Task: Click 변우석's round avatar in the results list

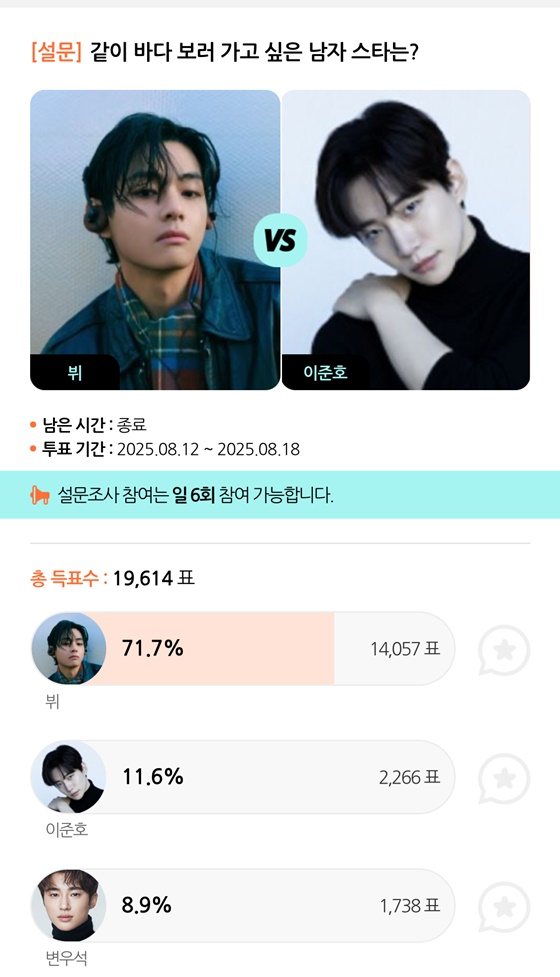Action: (69, 905)
